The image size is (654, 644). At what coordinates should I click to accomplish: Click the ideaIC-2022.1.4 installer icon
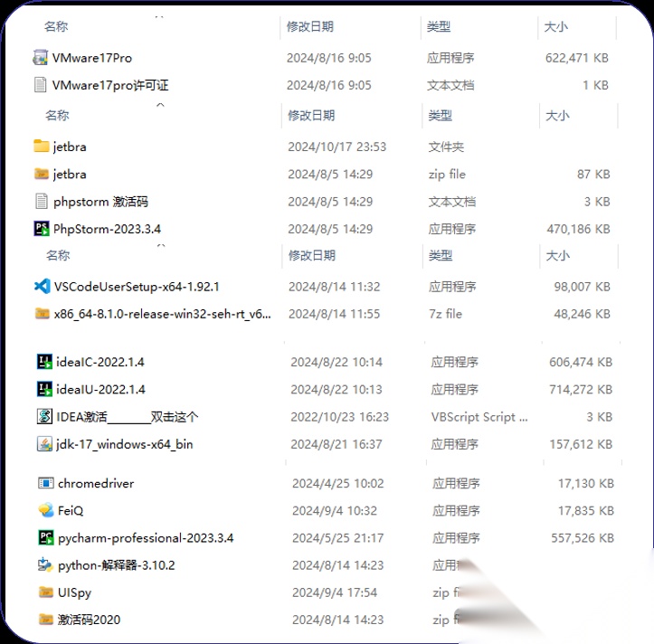tap(44, 362)
